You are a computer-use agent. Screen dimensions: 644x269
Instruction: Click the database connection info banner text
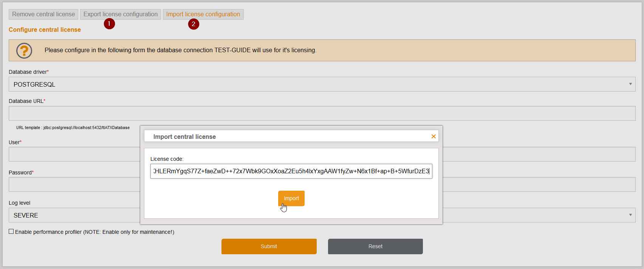[x=180, y=50]
